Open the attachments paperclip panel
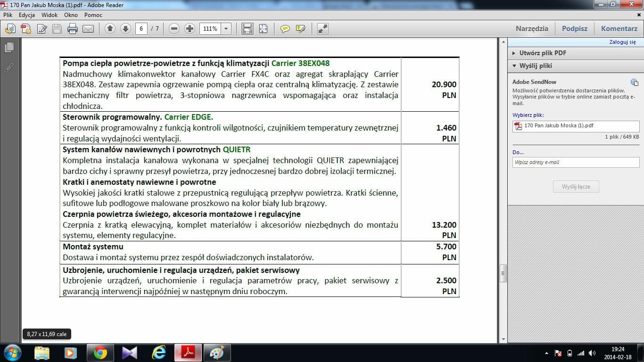The height and width of the screenshot is (362, 644). point(8,67)
